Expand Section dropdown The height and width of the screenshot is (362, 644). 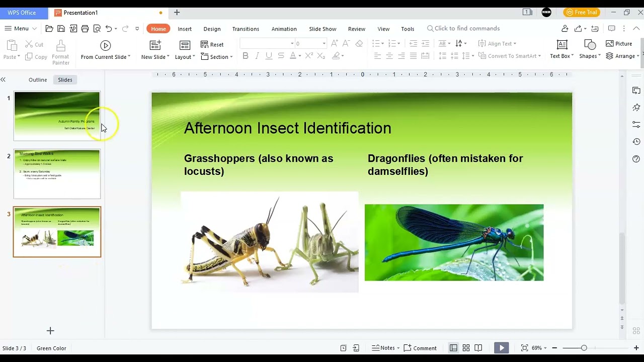coord(217,57)
